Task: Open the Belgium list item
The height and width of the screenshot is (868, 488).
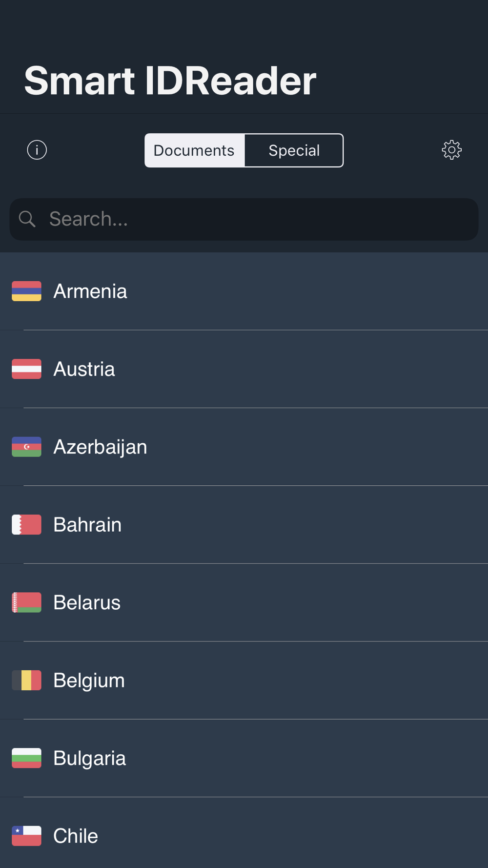Action: tap(244, 680)
